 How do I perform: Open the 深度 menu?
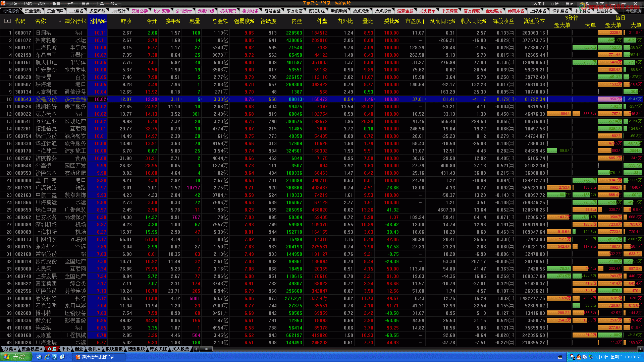(42, 3)
